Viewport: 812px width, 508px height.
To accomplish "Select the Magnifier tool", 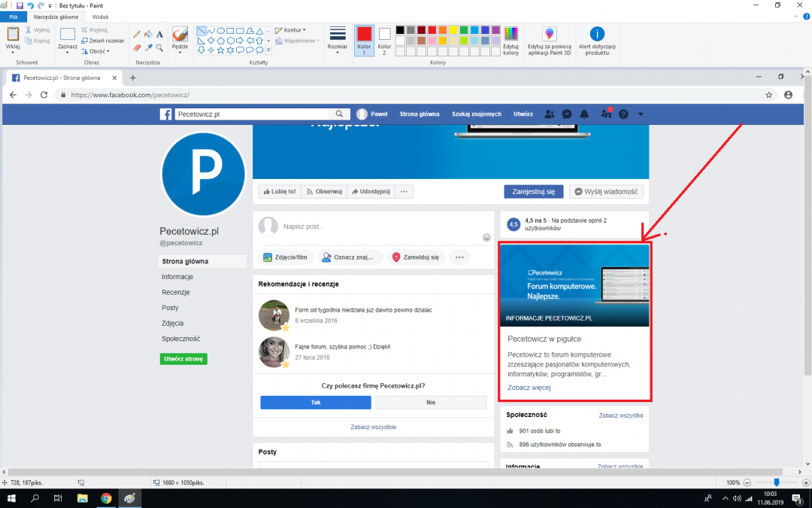I will coord(159,47).
